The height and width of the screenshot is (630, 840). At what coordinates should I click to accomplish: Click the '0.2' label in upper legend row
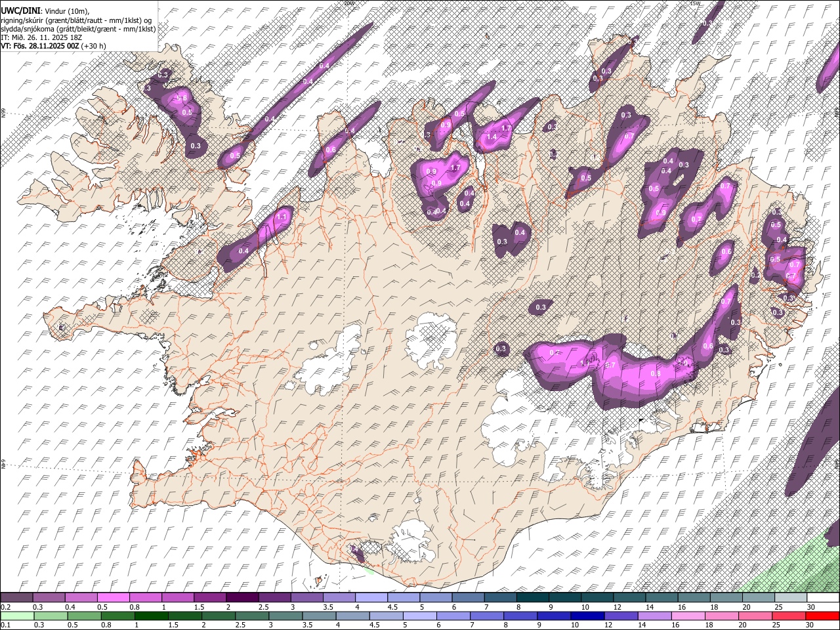(x=5, y=607)
